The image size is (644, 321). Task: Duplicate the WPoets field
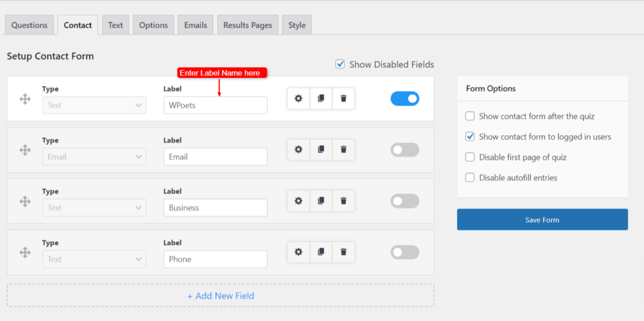pos(321,99)
